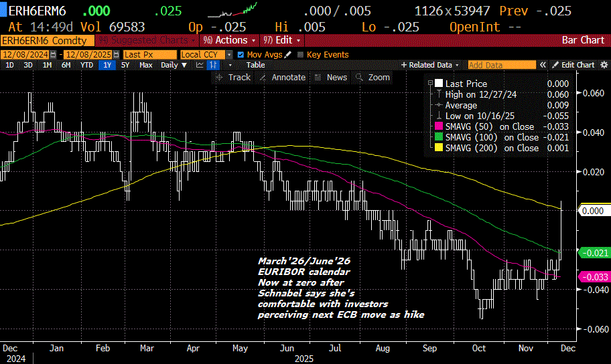611x364 pixels.
Task: Switch to the line chart type icon
Action: pyautogui.click(x=200, y=65)
